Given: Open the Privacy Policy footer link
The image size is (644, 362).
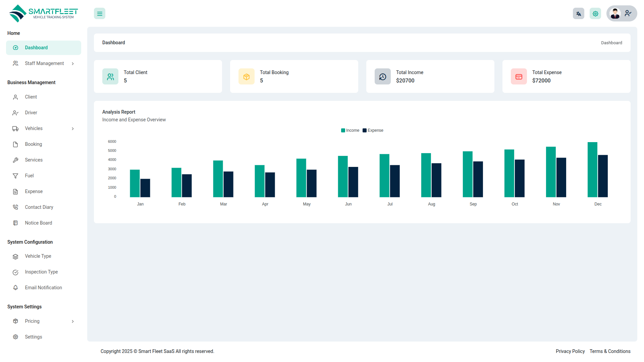Looking at the screenshot, I should [x=570, y=351].
